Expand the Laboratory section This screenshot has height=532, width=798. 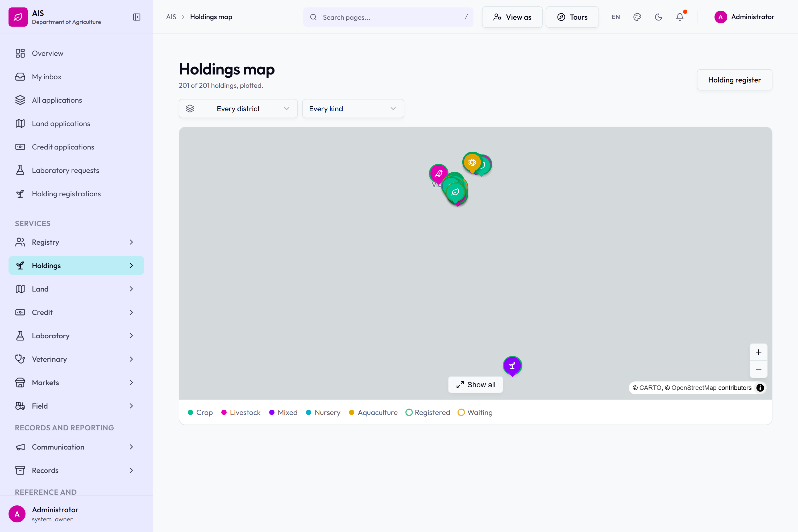(76, 335)
